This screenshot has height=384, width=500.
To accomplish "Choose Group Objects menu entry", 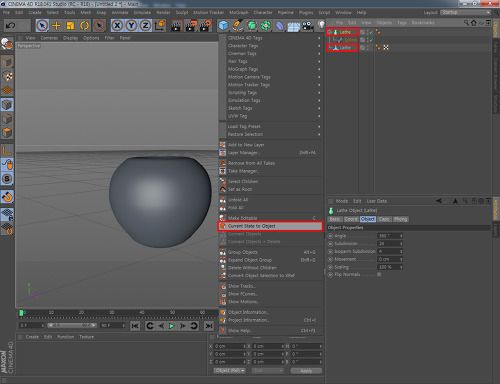I will point(270,252).
